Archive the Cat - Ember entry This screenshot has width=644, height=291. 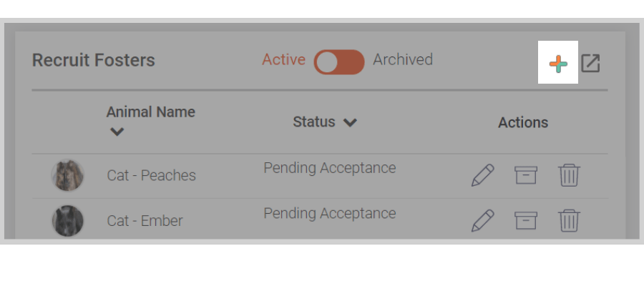click(526, 221)
